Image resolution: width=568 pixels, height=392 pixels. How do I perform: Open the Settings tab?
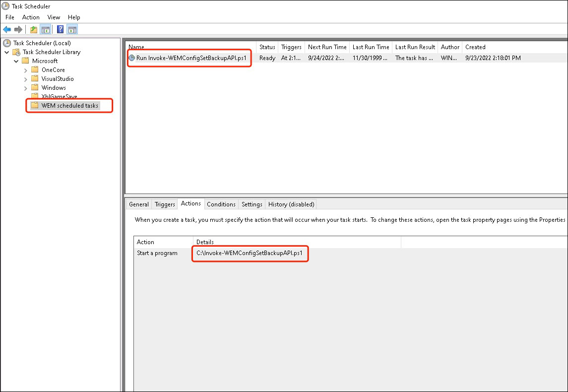point(252,204)
